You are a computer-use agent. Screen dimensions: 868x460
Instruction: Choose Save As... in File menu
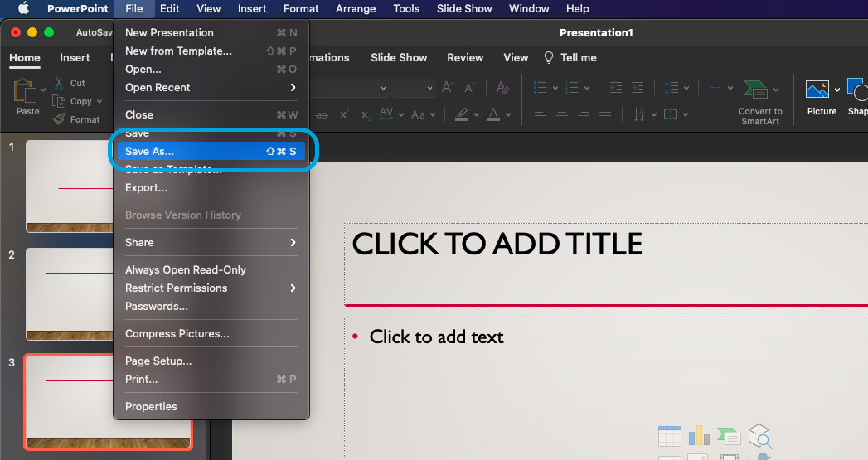coord(211,151)
